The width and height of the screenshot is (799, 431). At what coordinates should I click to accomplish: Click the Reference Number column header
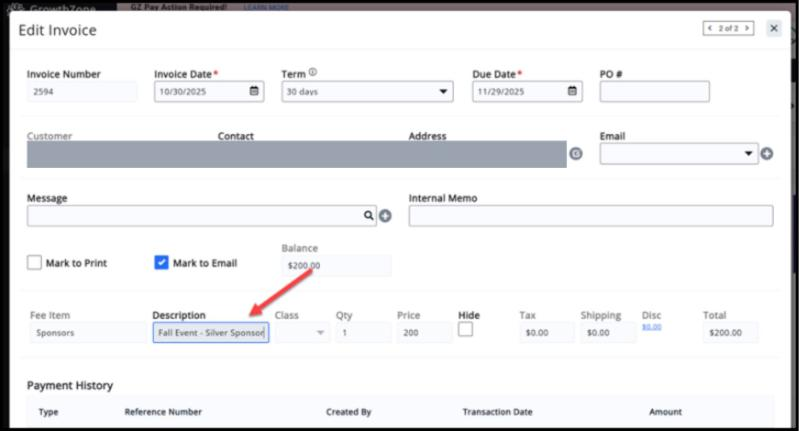point(163,412)
